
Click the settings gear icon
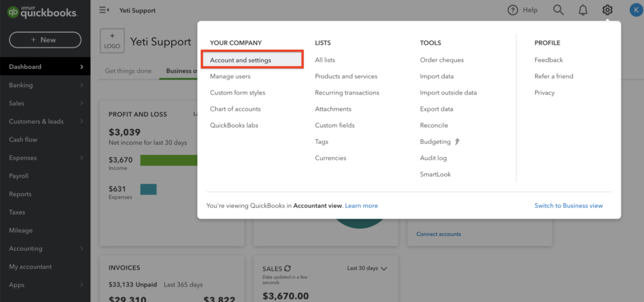click(x=607, y=10)
